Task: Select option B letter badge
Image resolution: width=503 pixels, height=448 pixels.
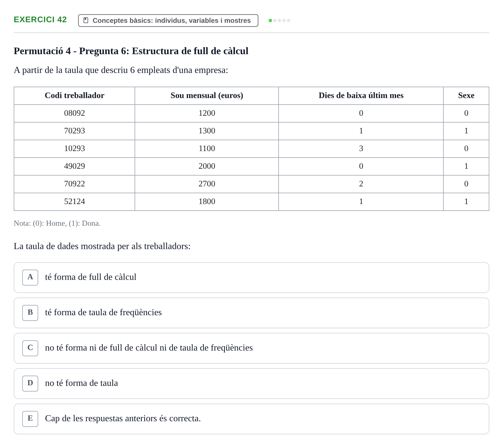Action: [x=30, y=313]
